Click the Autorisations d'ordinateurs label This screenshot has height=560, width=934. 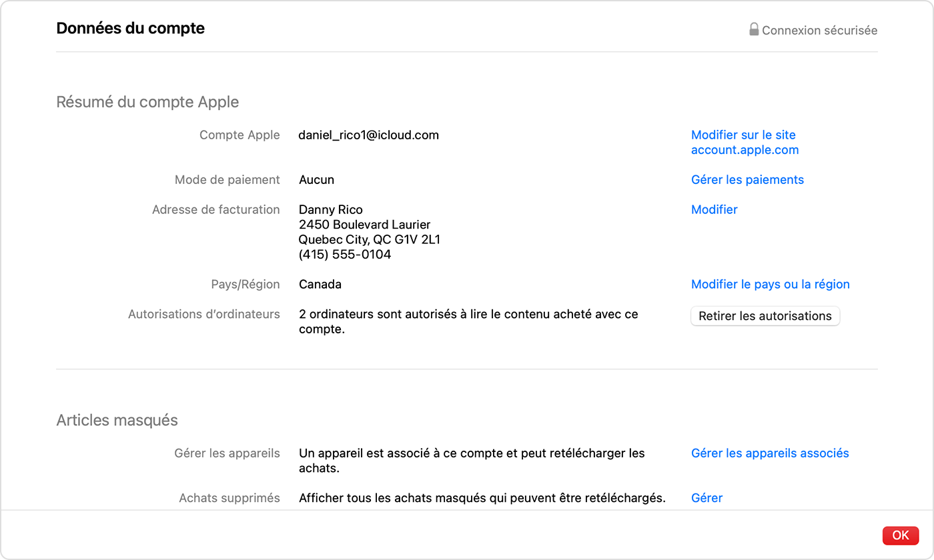(x=204, y=314)
